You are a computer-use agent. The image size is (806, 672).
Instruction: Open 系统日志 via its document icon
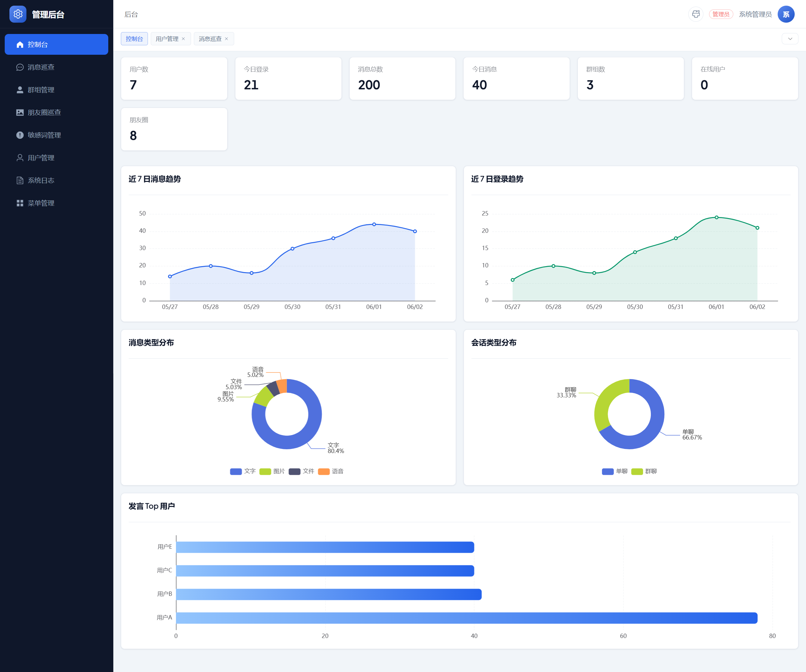(20, 180)
